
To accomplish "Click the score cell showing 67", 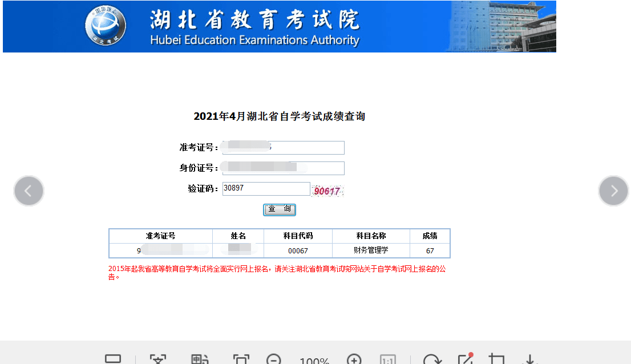I will point(430,250).
